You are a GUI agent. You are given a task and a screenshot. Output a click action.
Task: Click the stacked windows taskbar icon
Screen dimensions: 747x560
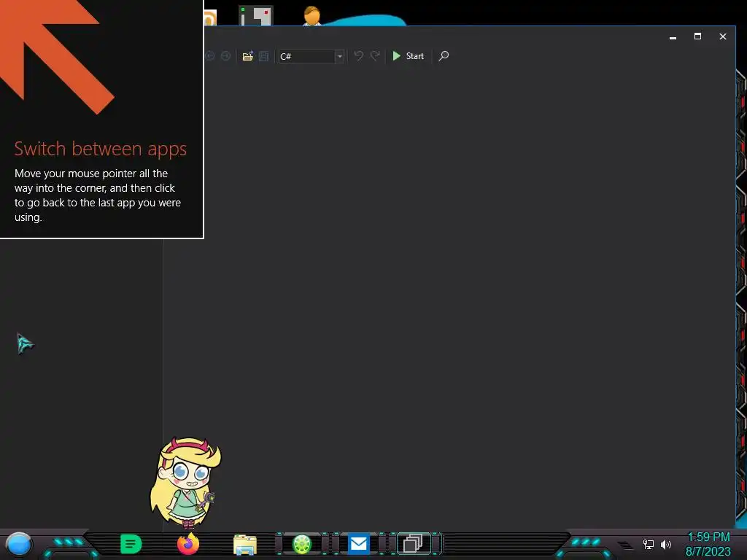(x=413, y=543)
